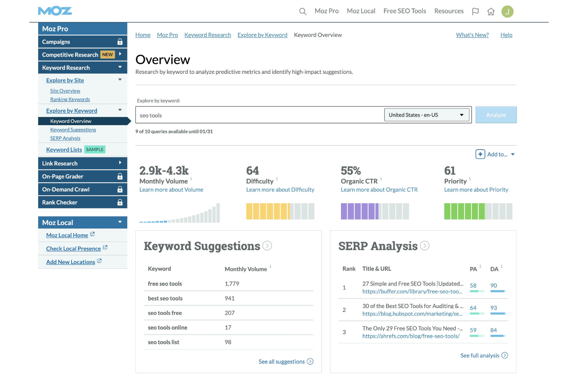Viewport: 588px width, 392px height.
Task: Click the info icon next to Monthly Volume metric
Action: (x=191, y=179)
